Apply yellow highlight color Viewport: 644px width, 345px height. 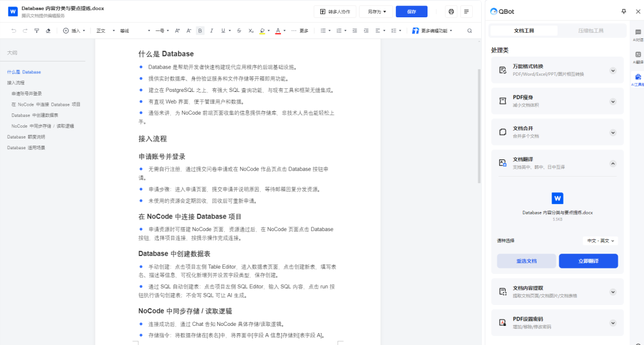click(x=262, y=30)
